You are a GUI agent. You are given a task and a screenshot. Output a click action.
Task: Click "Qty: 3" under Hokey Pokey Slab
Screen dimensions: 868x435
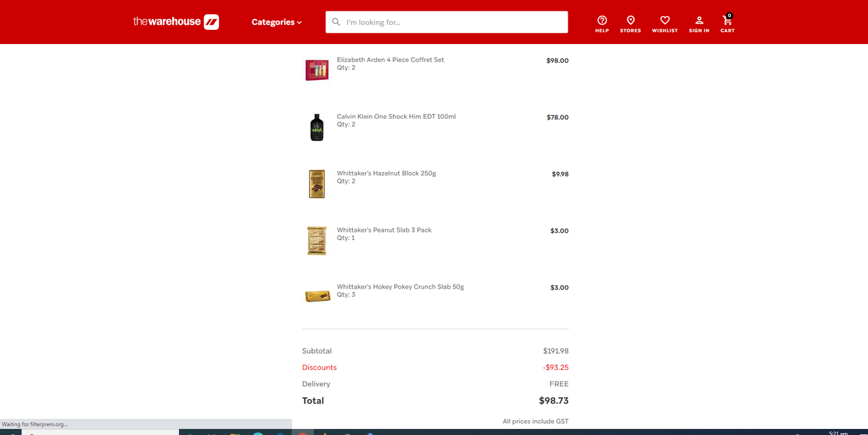346,295
